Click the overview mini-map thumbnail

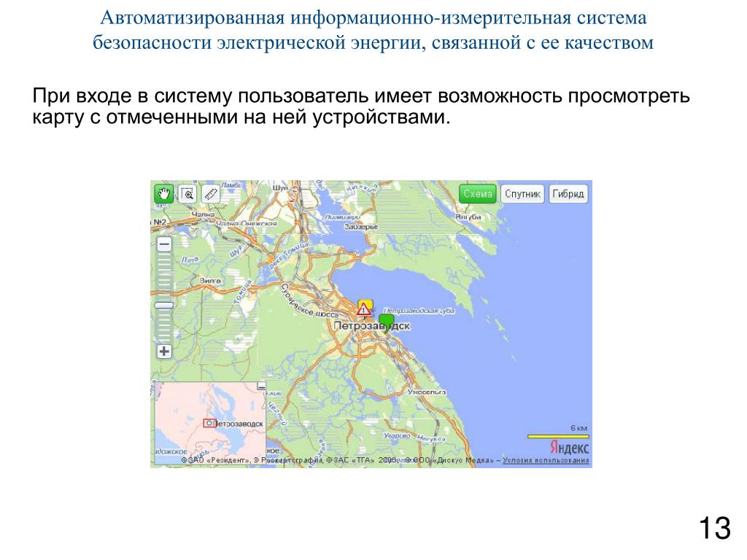[209, 422]
